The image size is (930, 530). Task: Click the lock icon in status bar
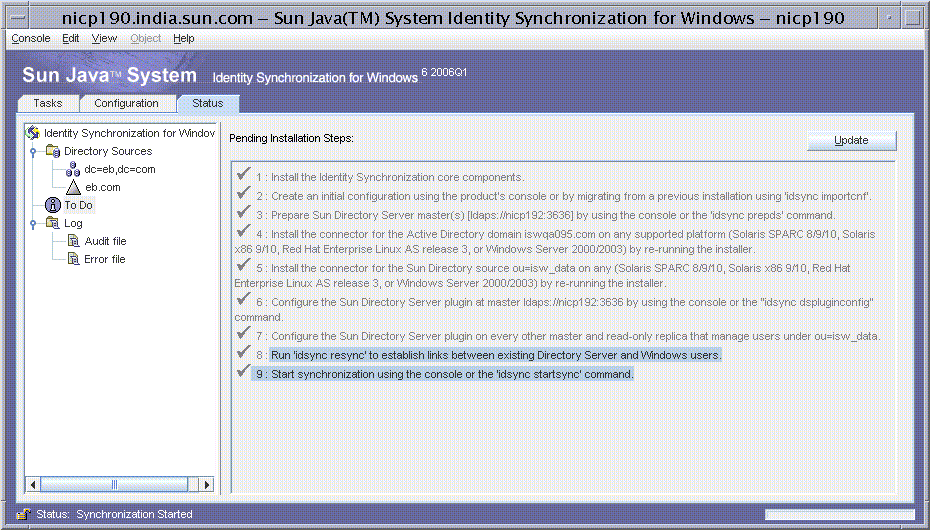pos(23,514)
